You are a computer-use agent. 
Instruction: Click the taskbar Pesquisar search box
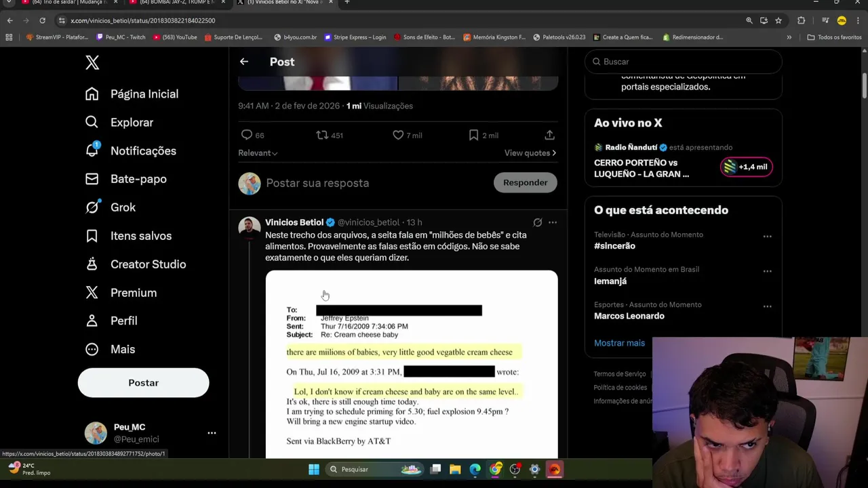pyautogui.click(x=375, y=469)
